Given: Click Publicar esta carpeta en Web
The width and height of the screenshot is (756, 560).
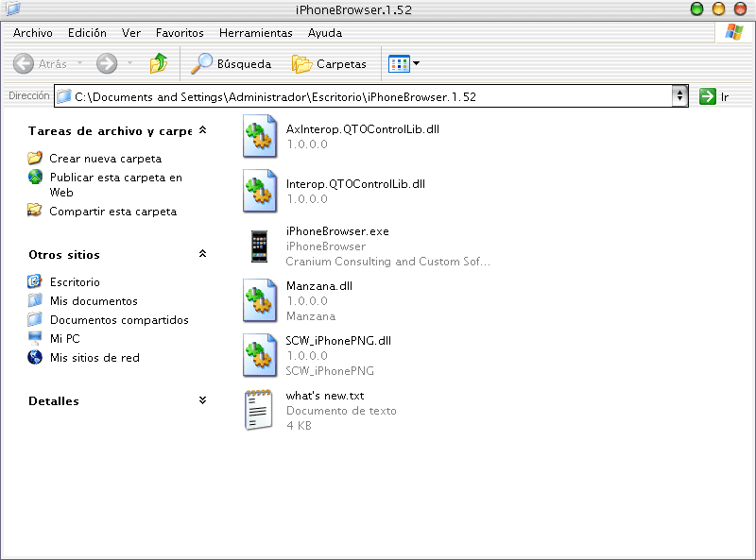Looking at the screenshot, I should (115, 184).
